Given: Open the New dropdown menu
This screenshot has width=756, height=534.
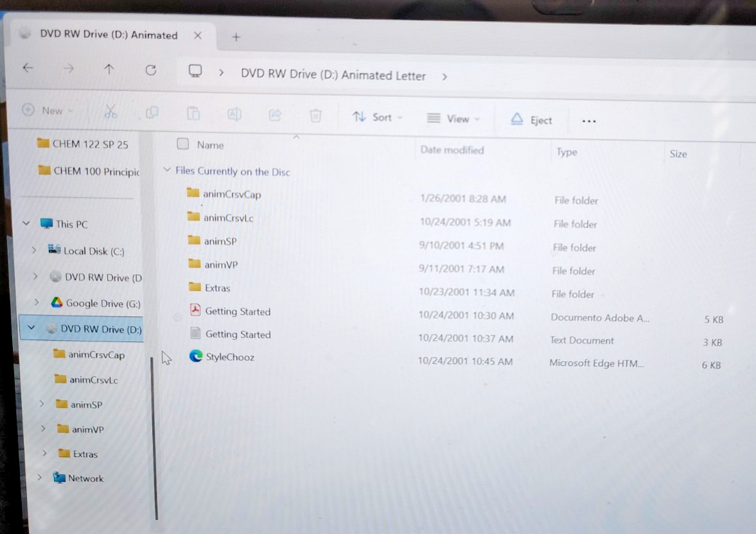Looking at the screenshot, I should click(48, 110).
